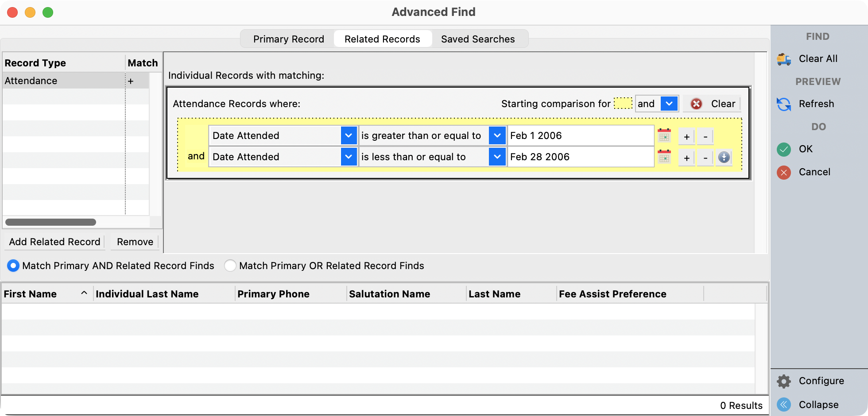Add condition after Feb 1 2006 row
Image resolution: width=868 pixels, height=416 pixels.
pos(686,136)
